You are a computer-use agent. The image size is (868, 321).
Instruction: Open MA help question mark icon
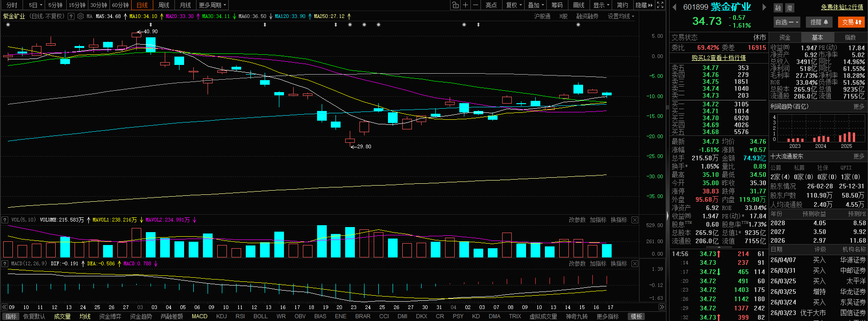(x=71, y=16)
